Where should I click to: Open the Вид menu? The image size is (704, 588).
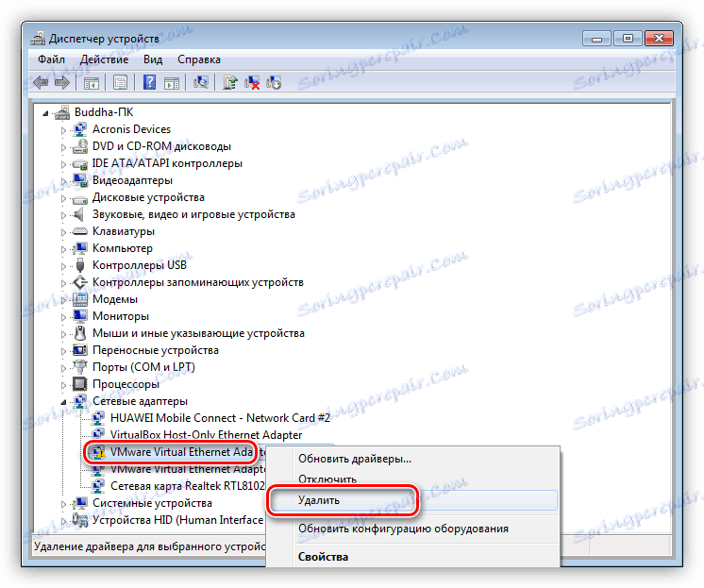click(153, 59)
